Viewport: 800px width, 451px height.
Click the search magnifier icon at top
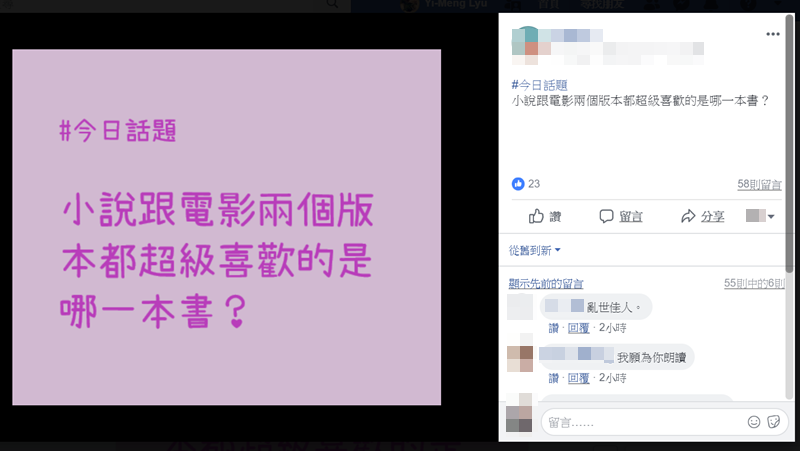click(x=332, y=5)
